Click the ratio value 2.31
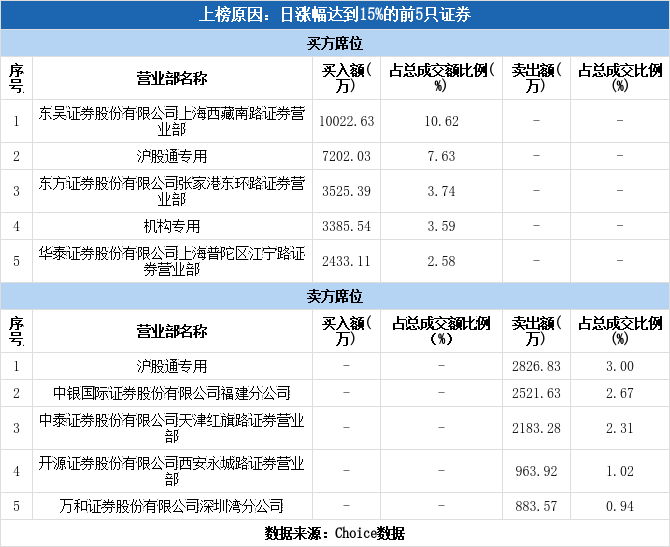This screenshot has height=547, width=670. click(620, 429)
